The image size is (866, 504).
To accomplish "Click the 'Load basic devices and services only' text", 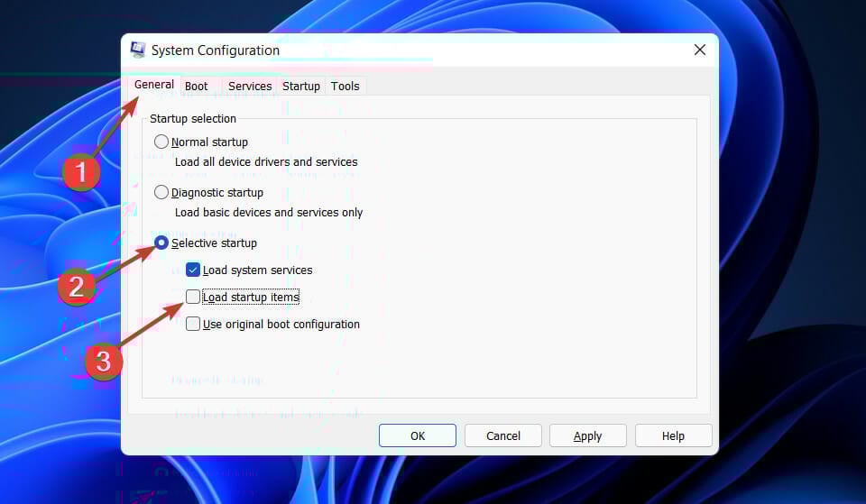I will 269,213.
